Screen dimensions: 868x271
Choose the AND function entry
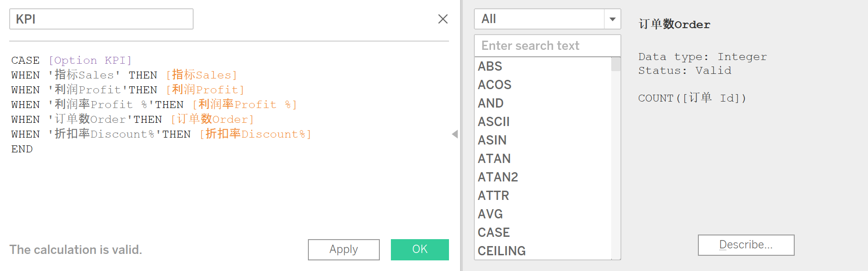click(490, 103)
